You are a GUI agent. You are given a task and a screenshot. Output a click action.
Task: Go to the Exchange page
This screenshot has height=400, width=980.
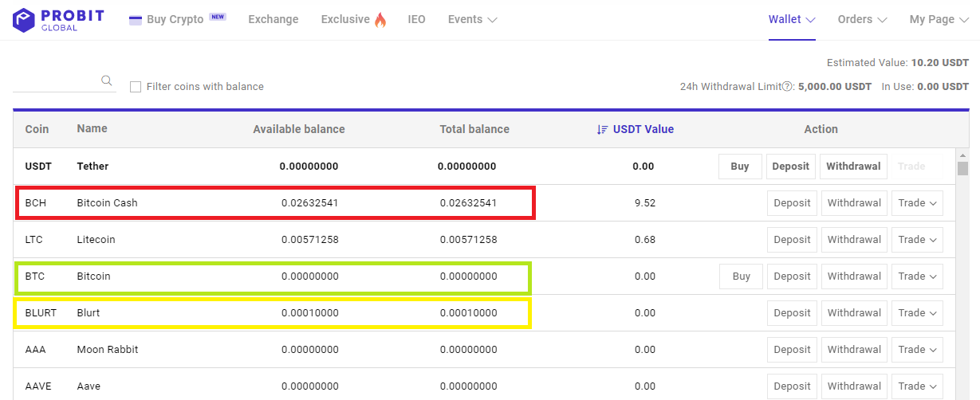274,20
